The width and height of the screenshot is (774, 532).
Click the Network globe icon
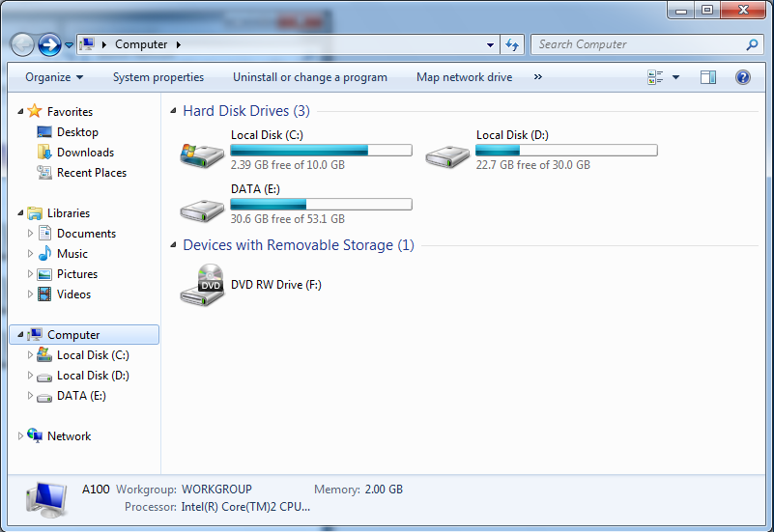point(35,435)
